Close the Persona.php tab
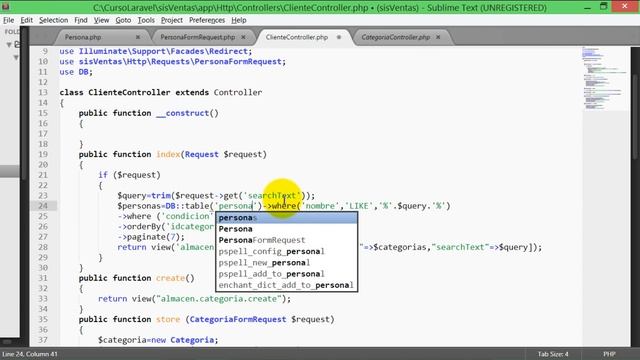640x360 pixels. [138, 37]
